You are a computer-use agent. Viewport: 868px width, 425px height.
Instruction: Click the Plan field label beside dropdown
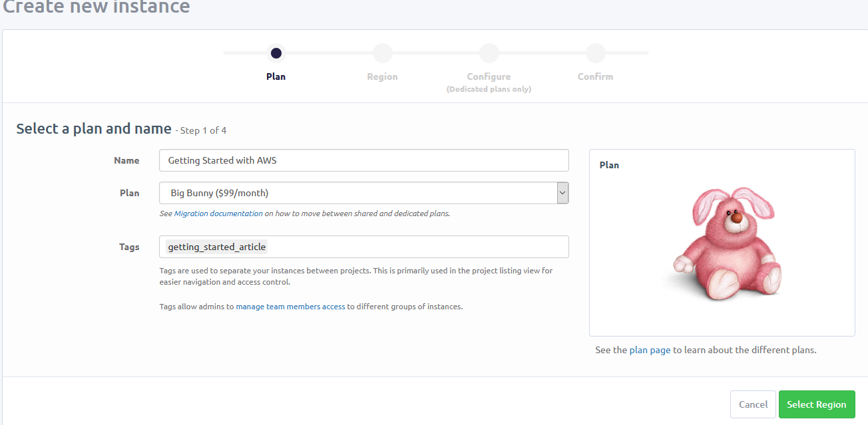(129, 193)
